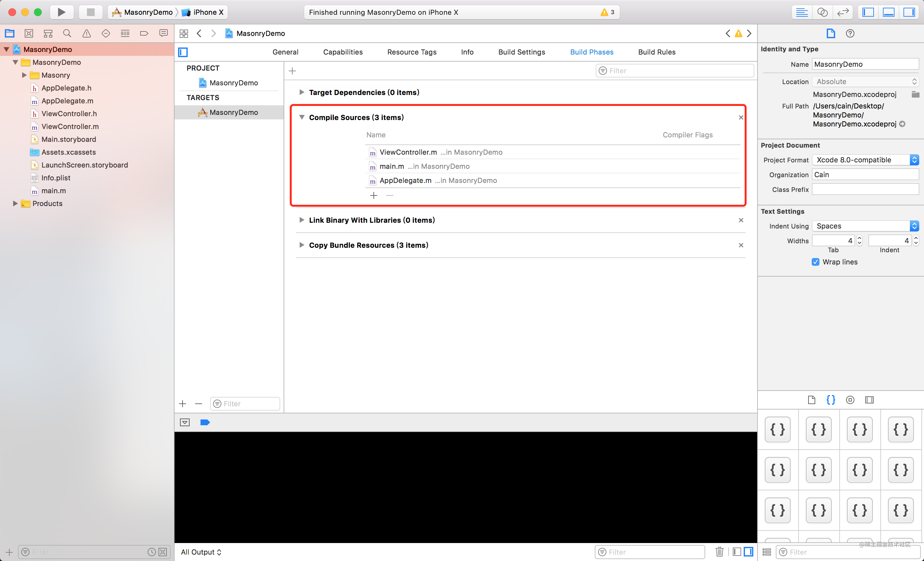Adjust the Tab width stepper in Text Settings

[859, 241]
